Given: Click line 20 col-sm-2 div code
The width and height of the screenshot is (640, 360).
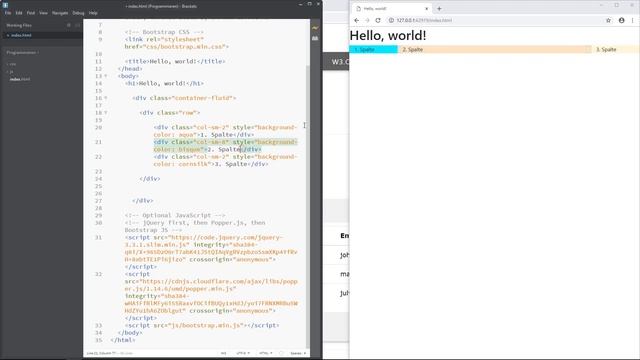Looking at the screenshot, I should [225, 131].
